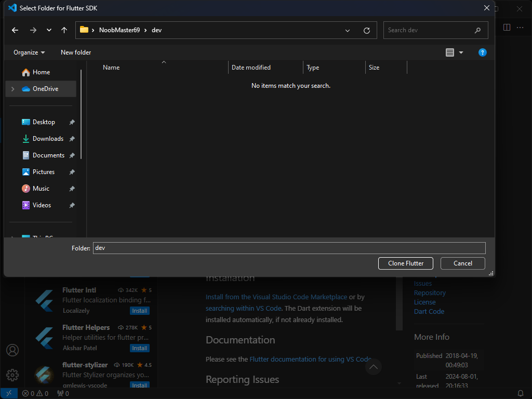Cancel the folder selection dialog
The height and width of the screenshot is (399, 532).
[x=462, y=263]
